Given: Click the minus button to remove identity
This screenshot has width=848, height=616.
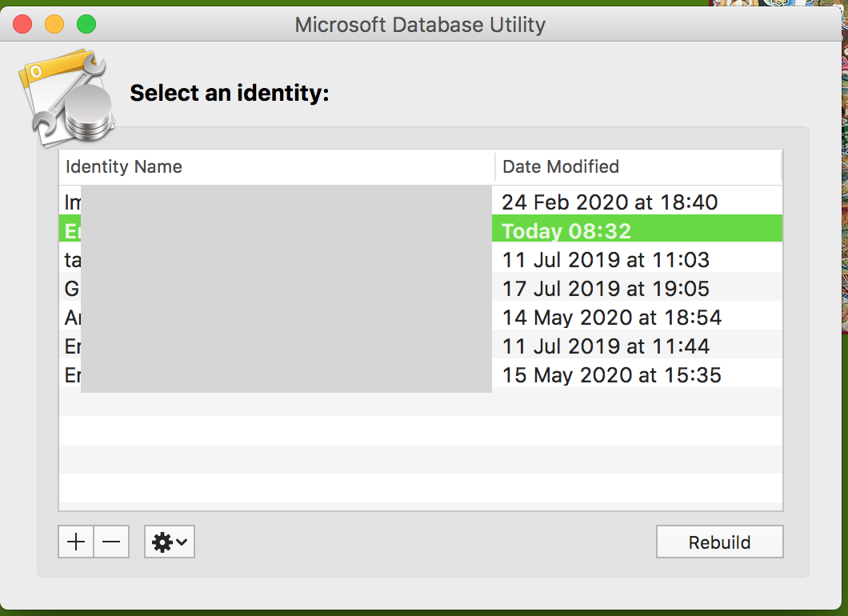Looking at the screenshot, I should tap(111, 542).
